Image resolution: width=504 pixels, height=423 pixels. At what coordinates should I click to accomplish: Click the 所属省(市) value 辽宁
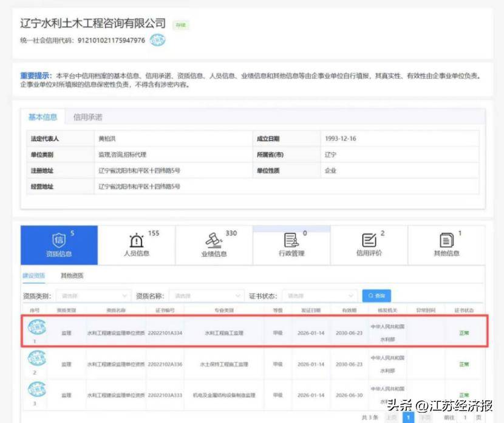pos(330,155)
